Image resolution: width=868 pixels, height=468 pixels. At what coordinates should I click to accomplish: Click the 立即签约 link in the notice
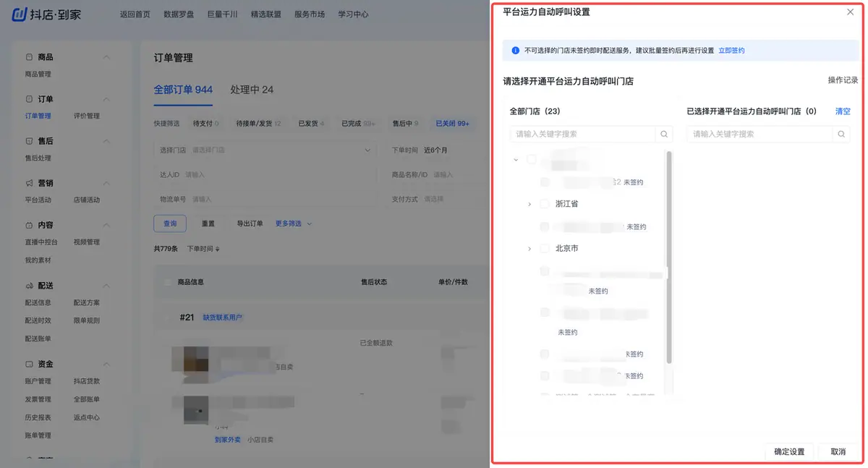pyautogui.click(x=731, y=51)
